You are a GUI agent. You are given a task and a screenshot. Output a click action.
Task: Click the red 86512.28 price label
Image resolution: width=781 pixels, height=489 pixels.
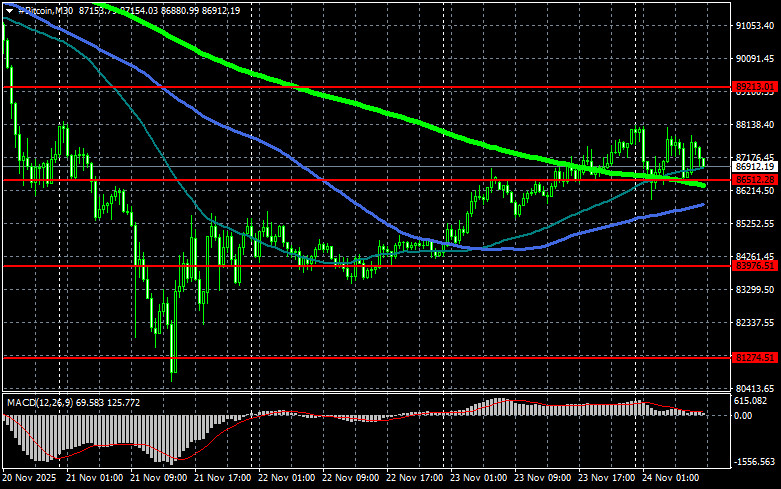tap(755, 179)
